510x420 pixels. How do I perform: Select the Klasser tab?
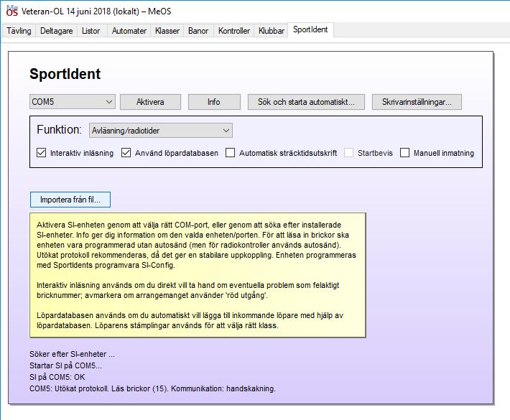pyautogui.click(x=167, y=31)
